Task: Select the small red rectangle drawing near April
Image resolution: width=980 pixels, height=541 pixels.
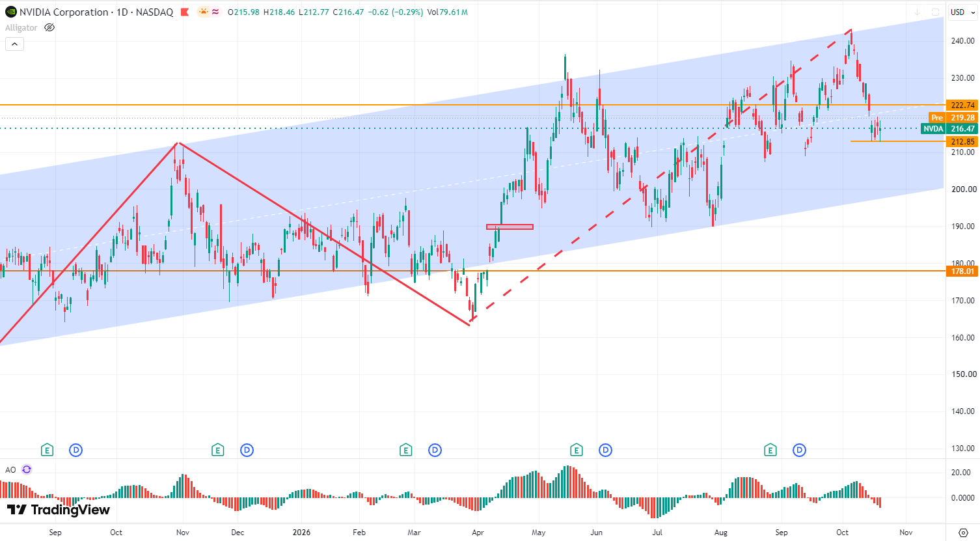Action: tap(510, 227)
